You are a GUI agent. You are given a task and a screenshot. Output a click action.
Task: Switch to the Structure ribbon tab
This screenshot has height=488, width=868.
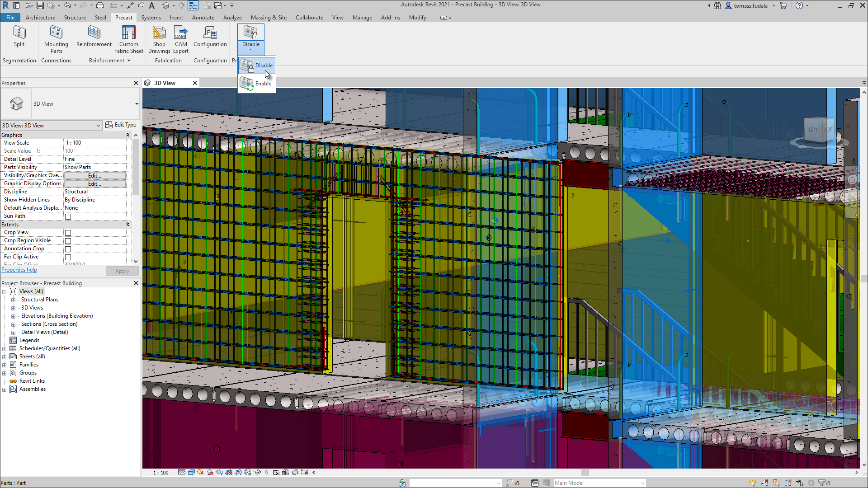pos(75,18)
